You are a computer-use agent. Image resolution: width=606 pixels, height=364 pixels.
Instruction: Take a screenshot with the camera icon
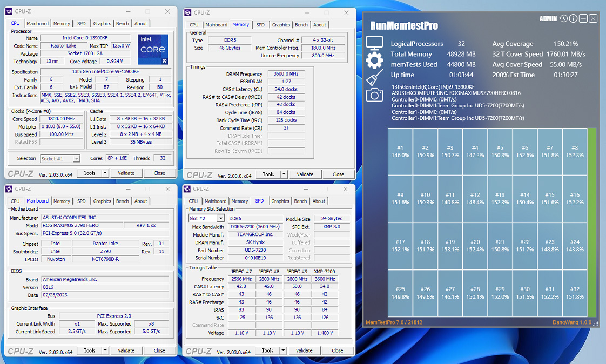(x=374, y=96)
